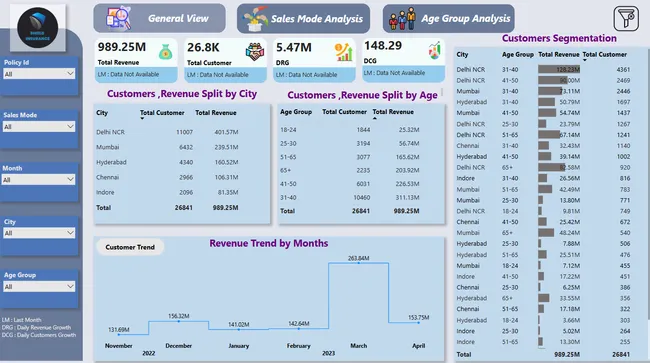Select the 263.84M March data point
This screenshot has height=363, width=650.
(359, 263)
